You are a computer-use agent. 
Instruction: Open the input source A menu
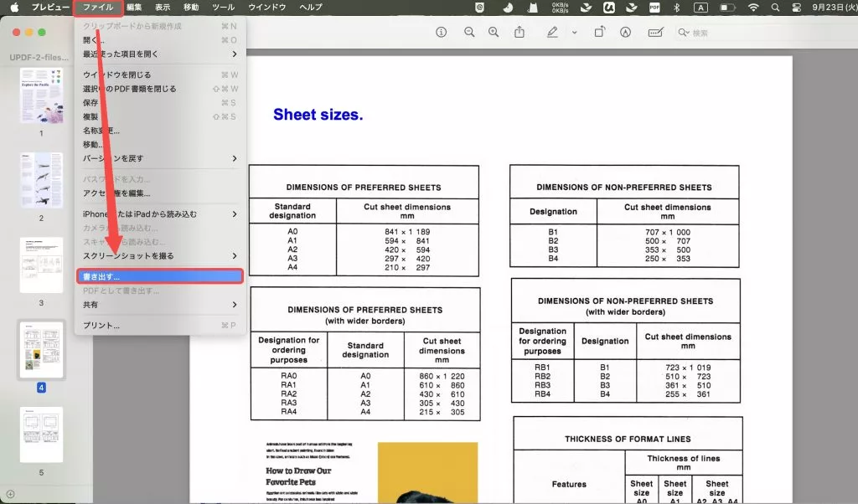click(701, 7)
